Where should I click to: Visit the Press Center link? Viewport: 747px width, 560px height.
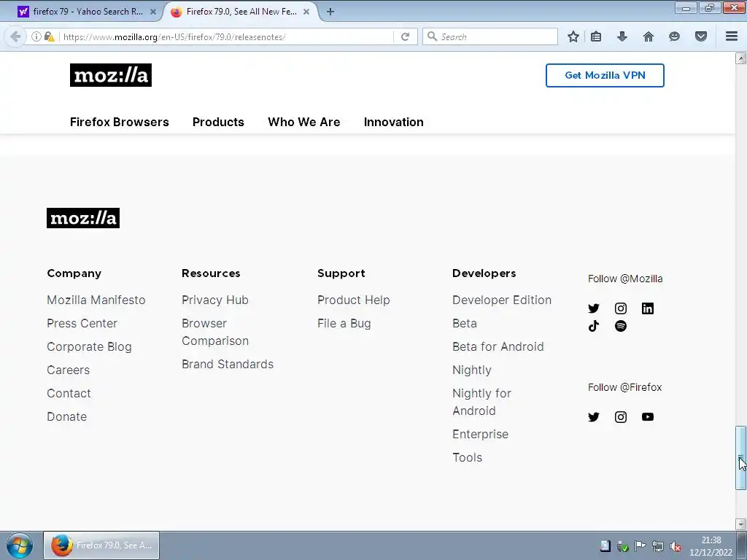82,323
